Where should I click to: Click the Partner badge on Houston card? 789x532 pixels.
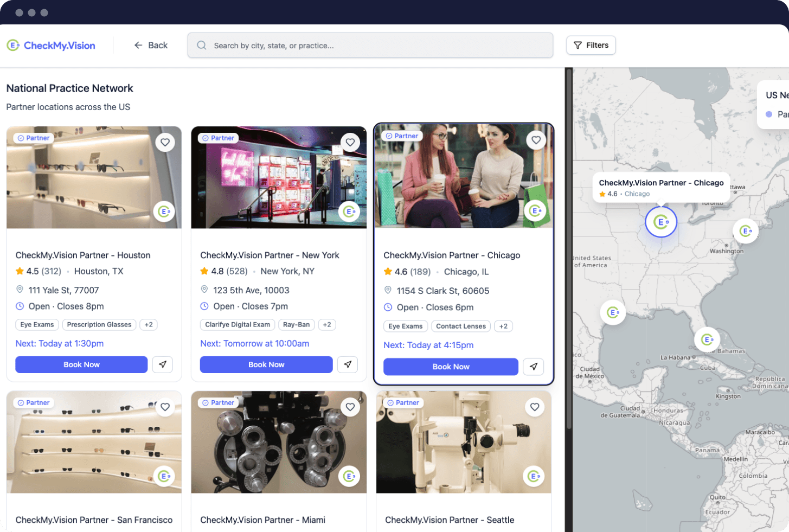pos(34,138)
